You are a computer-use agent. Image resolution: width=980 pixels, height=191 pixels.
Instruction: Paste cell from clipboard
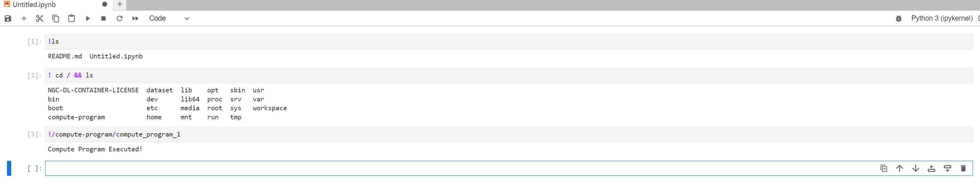72,18
